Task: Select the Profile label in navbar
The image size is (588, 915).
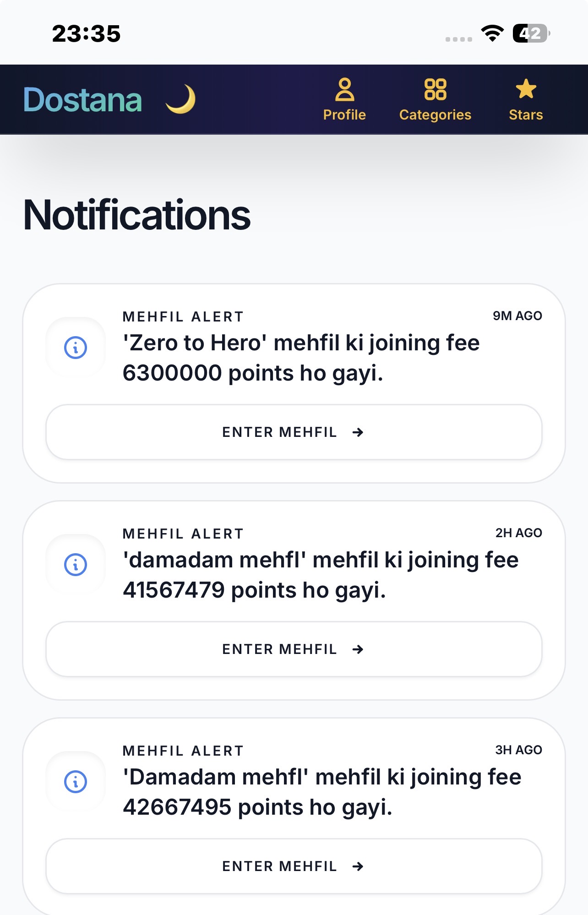Action: point(344,114)
